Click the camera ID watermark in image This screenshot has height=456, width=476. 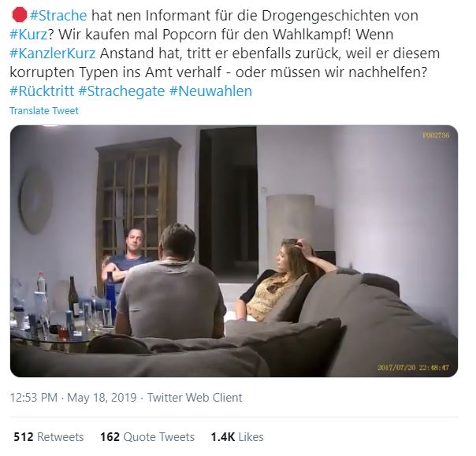tap(436, 135)
